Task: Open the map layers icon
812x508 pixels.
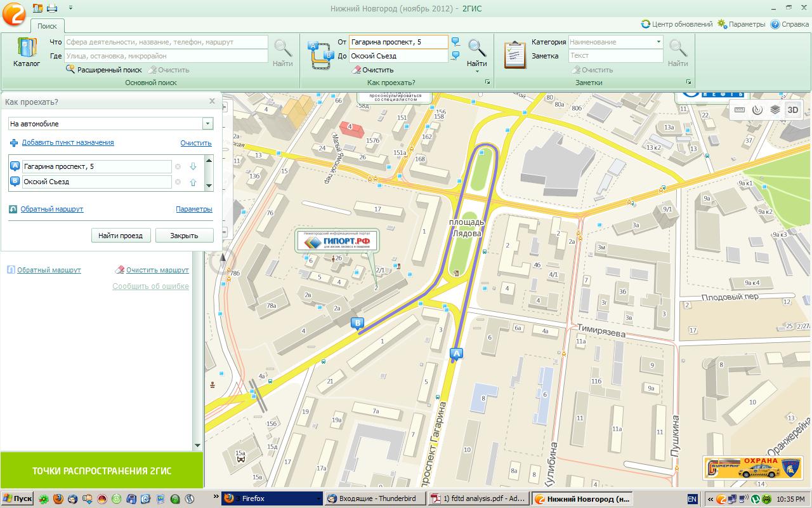Action: pyautogui.click(x=775, y=109)
